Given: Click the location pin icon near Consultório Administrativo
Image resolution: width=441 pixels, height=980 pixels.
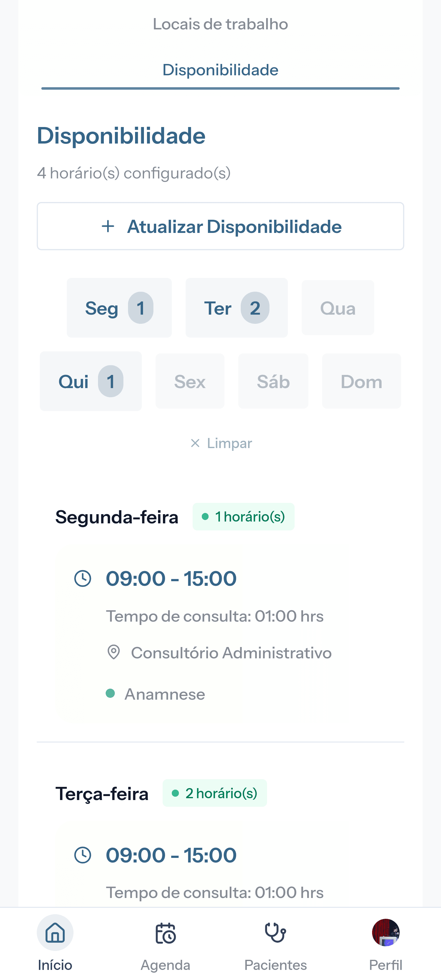Looking at the screenshot, I should (x=114, y=652).
